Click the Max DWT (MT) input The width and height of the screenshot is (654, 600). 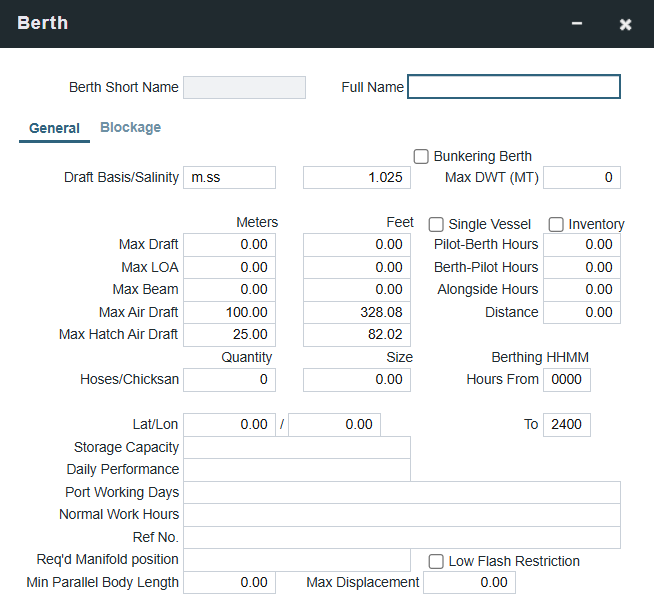[581, 177]
